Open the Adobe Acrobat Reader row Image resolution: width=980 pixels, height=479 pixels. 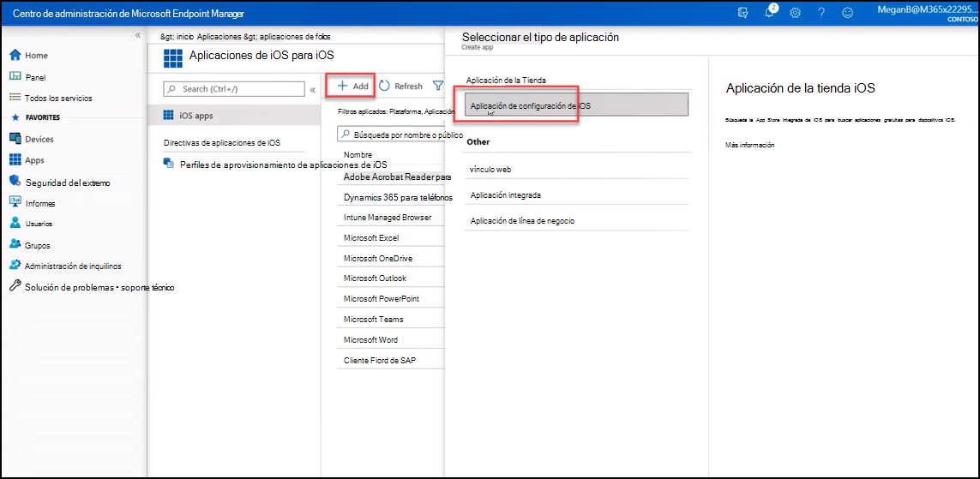coord(393,177)
